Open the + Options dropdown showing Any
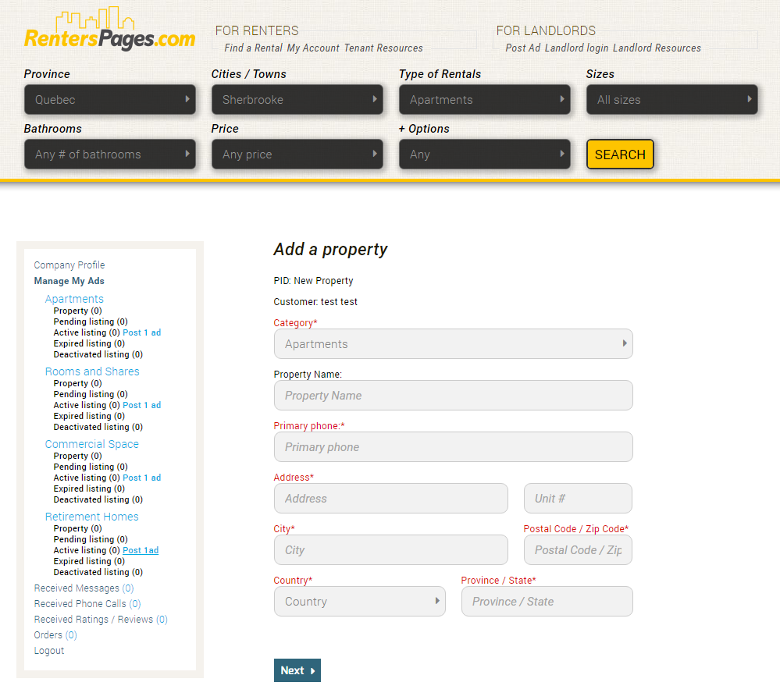The image size is (780, 700). (485, 154)
